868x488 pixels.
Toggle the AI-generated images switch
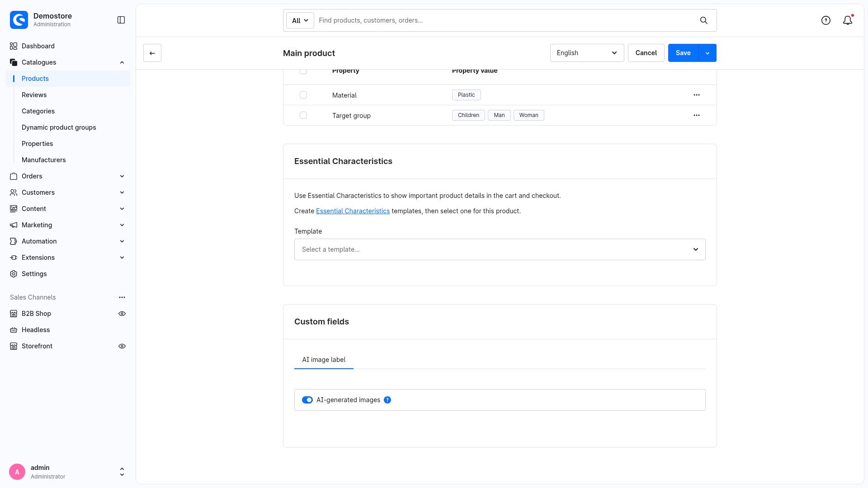coord(307,400)
